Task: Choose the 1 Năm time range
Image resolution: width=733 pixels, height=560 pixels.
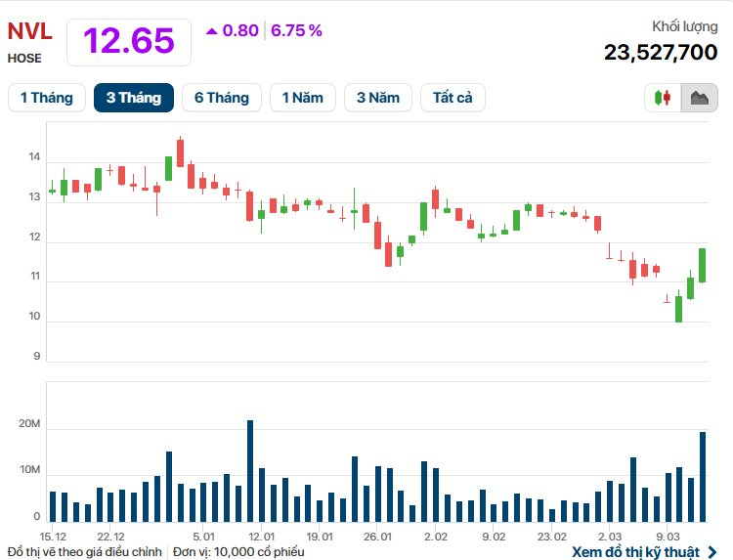Action: pos(303,98)
